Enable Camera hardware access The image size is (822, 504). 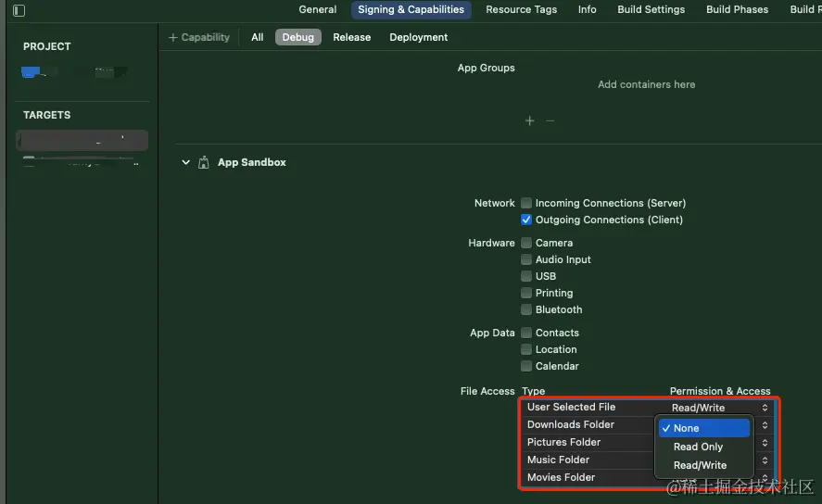[526, 243]
